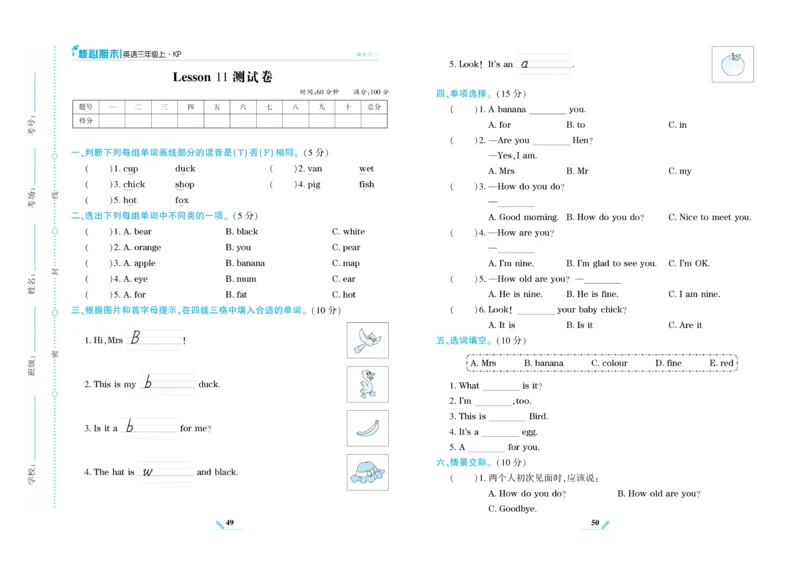This screenshot has width=800, height=585.
Task: Click the flying bird picture beside question 1
Action: tap(369, 342)
